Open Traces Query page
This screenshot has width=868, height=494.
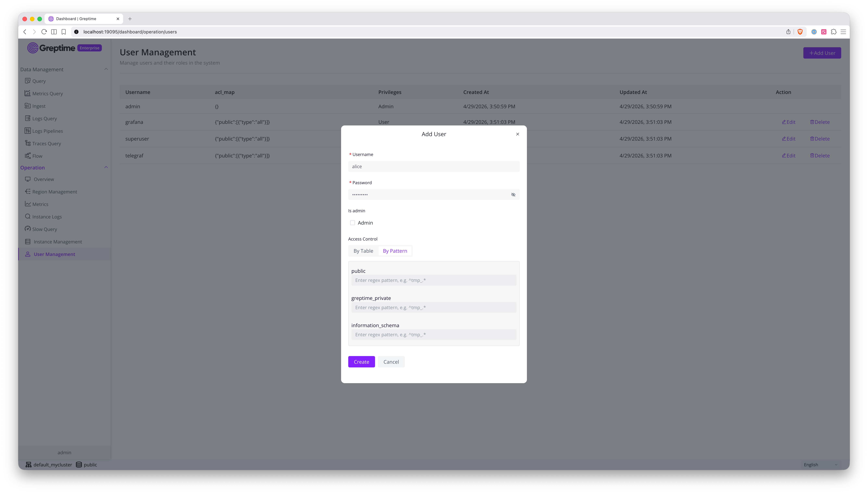(x=43, y=143)
